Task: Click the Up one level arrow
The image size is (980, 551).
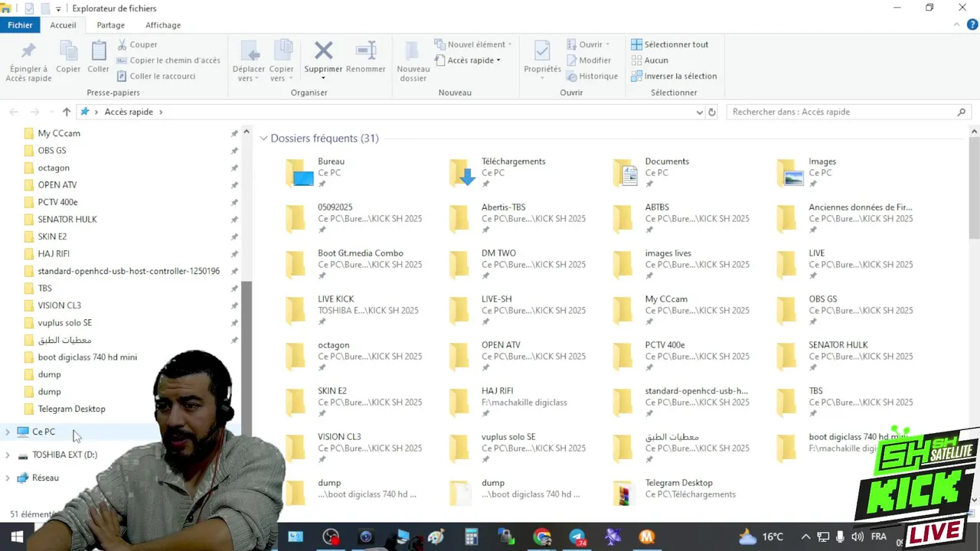Action: (67, 112)
